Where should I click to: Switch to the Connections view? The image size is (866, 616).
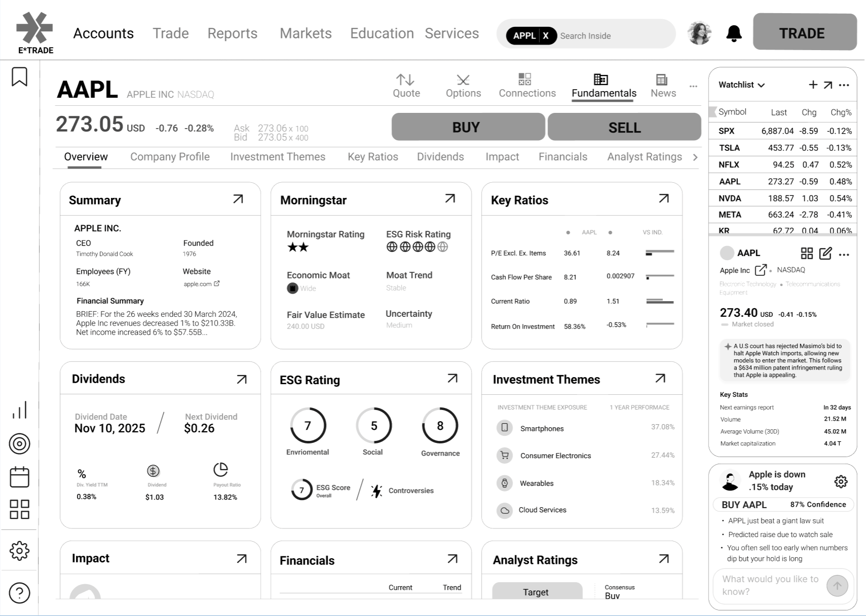(527, 86)
